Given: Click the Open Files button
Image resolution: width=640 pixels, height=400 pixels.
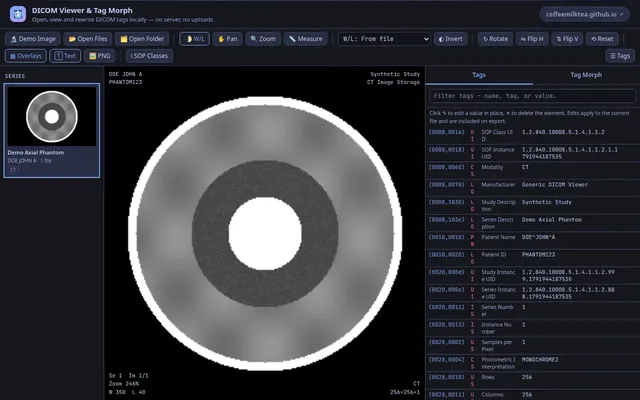Looking at the screenshot, I should (x=88, y=39).
